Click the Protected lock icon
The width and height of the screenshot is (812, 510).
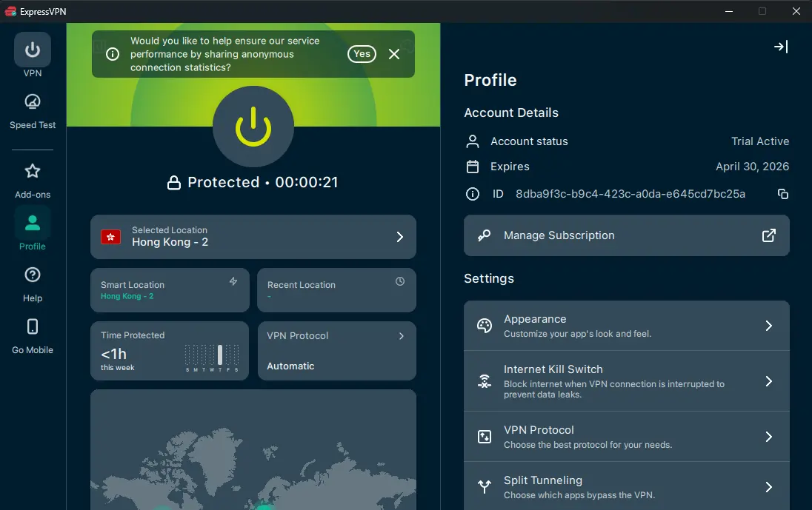(174, 183)
